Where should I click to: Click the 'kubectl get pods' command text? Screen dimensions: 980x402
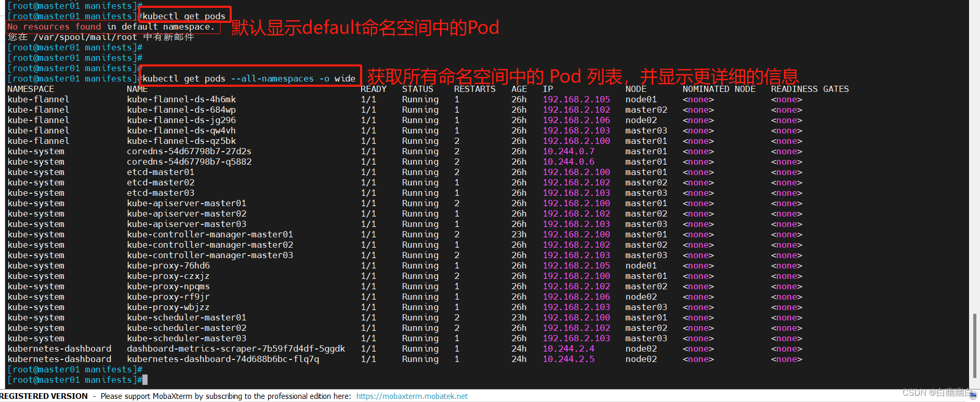coord(184,16)
